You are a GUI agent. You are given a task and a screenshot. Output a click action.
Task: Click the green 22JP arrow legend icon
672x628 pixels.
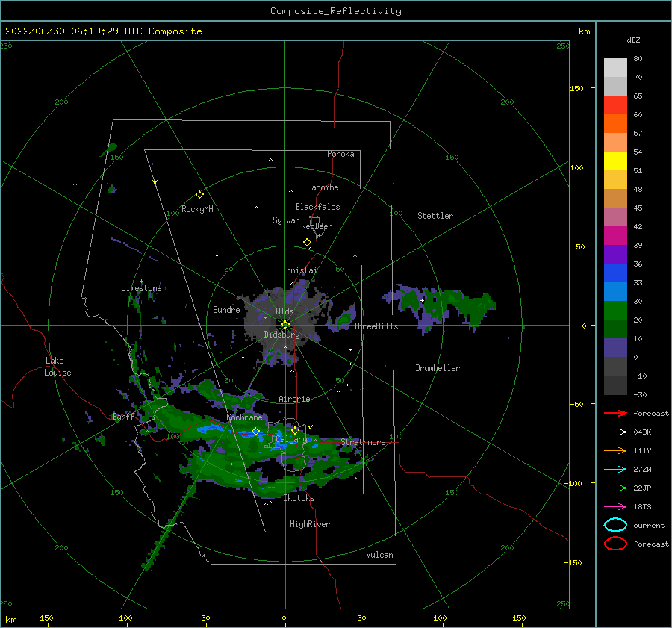point(615,488)
